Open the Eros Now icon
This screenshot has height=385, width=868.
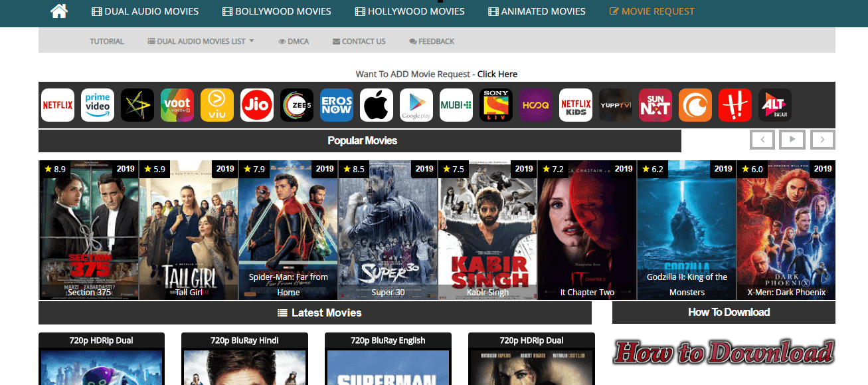(x=337, y=105)
